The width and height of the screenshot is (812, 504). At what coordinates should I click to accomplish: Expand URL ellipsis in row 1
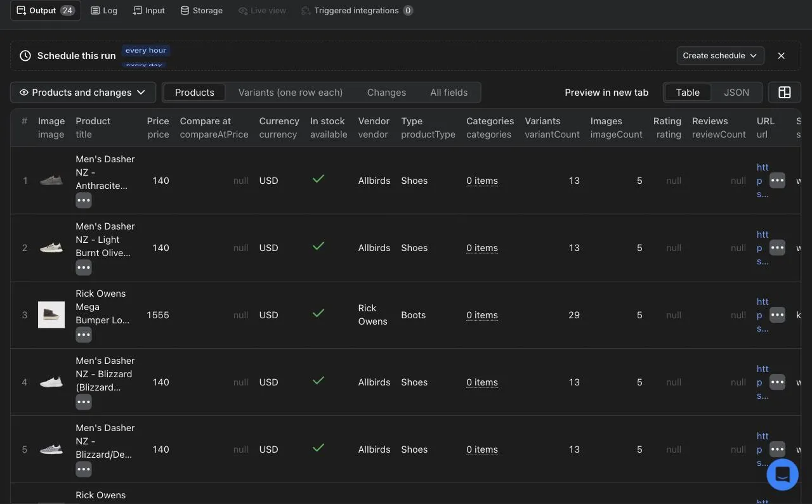[778, 181]
